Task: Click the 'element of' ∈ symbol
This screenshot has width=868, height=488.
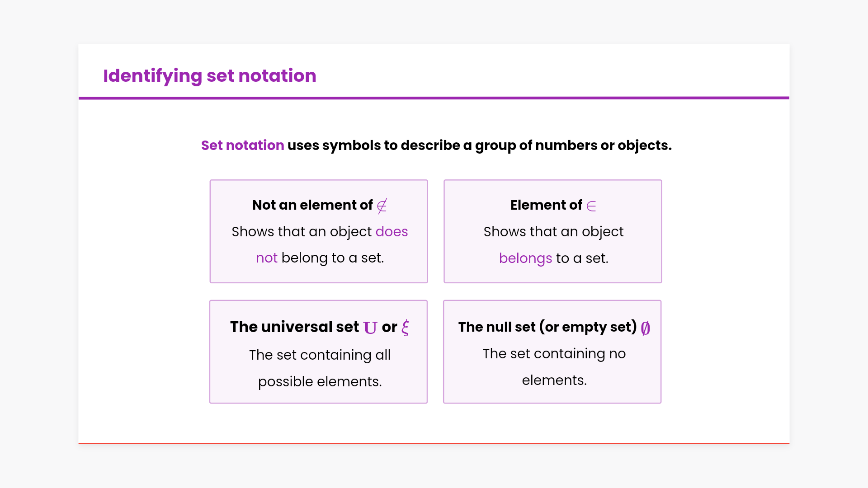Action: (591, 206)
